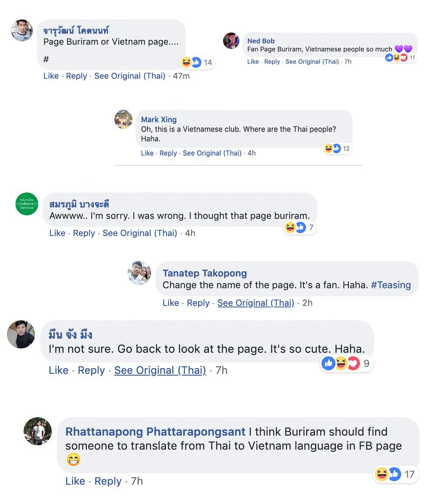Click Mark Xing's avatar
The image size is (438, 504).
pyautogui.click(x=123, y=119)
